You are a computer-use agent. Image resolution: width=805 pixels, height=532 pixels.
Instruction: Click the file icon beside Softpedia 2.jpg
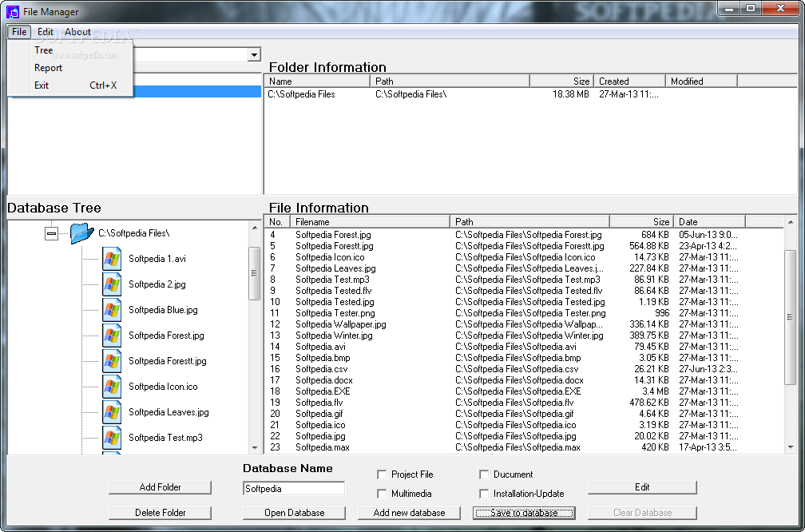(x=112, y=284)
